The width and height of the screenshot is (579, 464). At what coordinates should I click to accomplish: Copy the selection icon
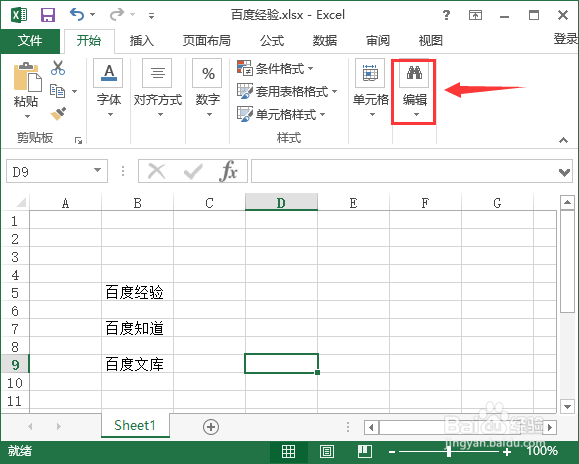point(58,91)
